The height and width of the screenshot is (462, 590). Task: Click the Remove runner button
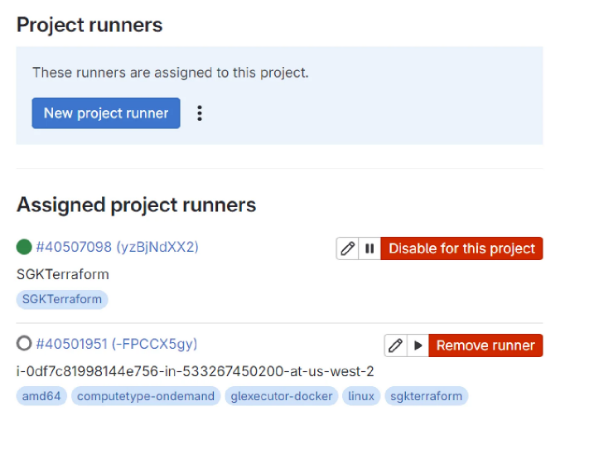click(x=486, y=345)
